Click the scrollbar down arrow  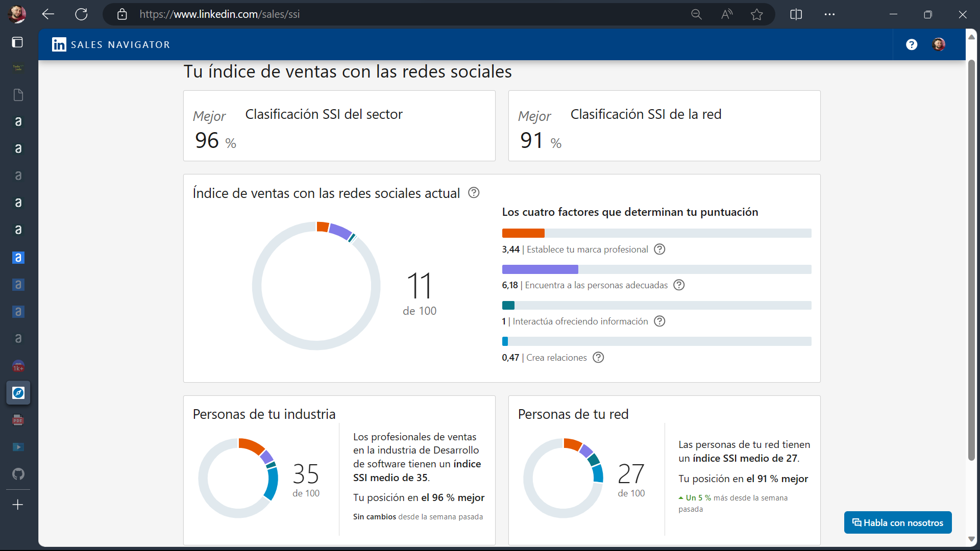pos(971,539)
